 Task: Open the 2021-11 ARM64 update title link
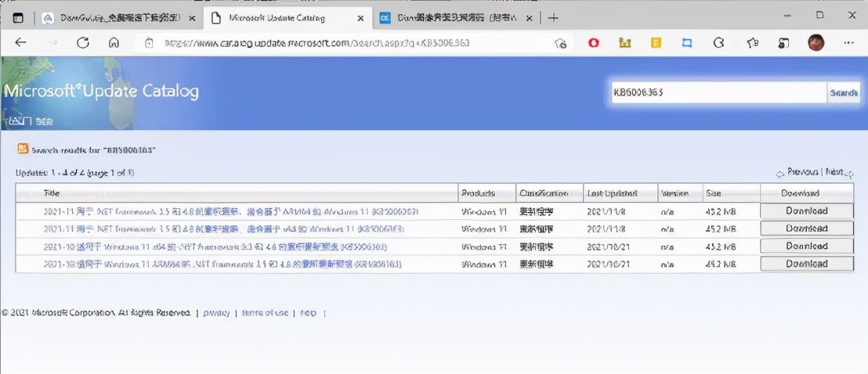(231, 211)
